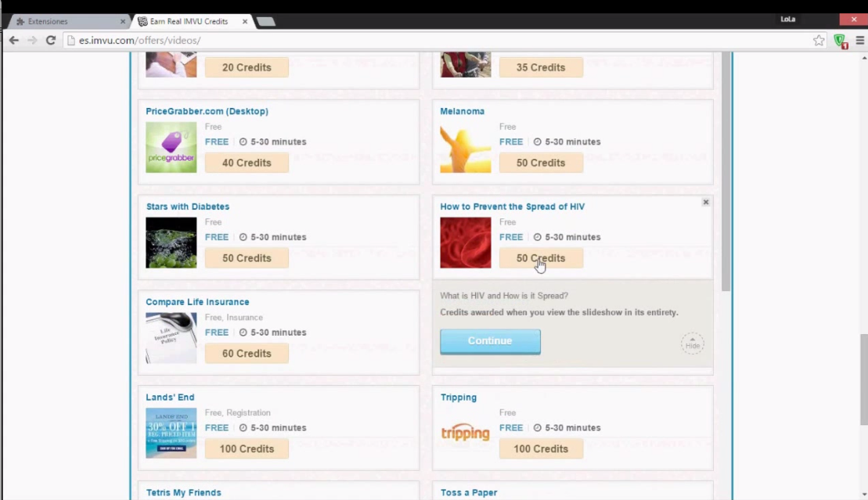Viewport: 868px width, 500px height.
Task: Close the HIV offer panel X icon
Action: [x=706, y=202]
